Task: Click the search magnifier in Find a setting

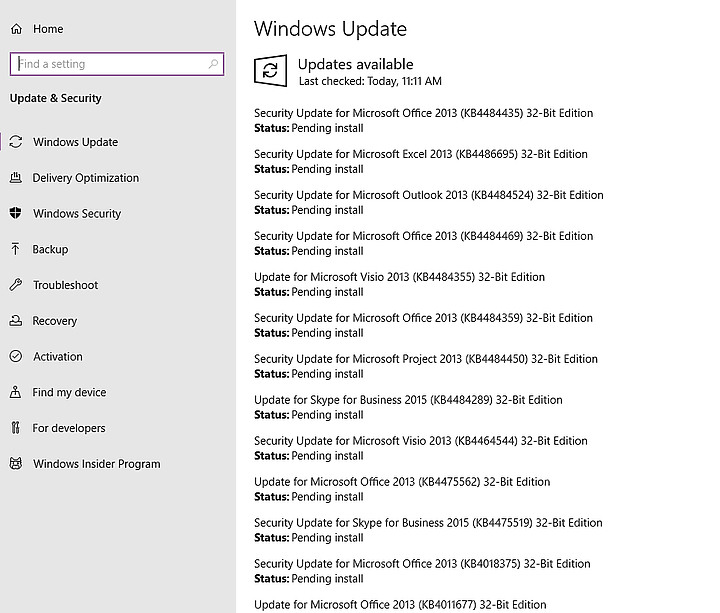Action: coord(213,64)
